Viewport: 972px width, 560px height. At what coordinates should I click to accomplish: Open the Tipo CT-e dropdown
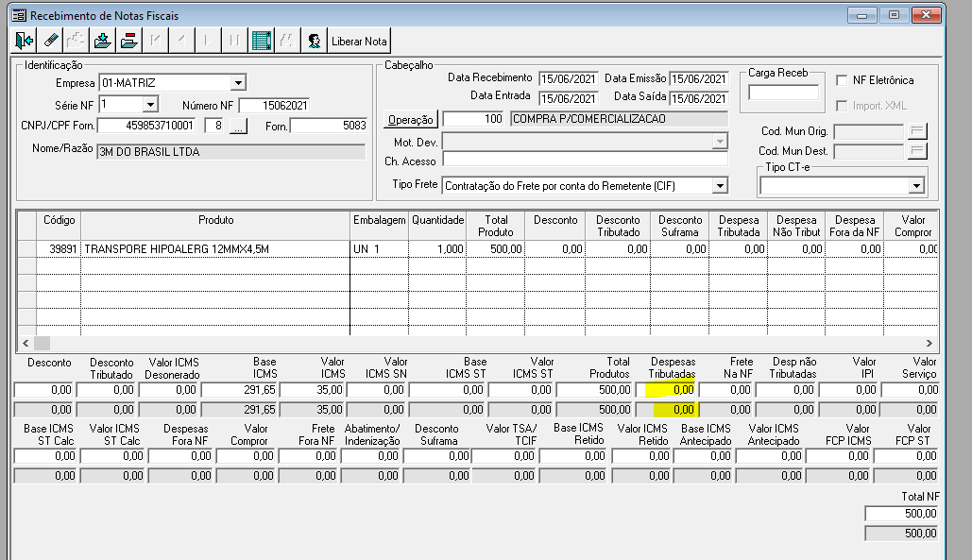tap(917, 186)
